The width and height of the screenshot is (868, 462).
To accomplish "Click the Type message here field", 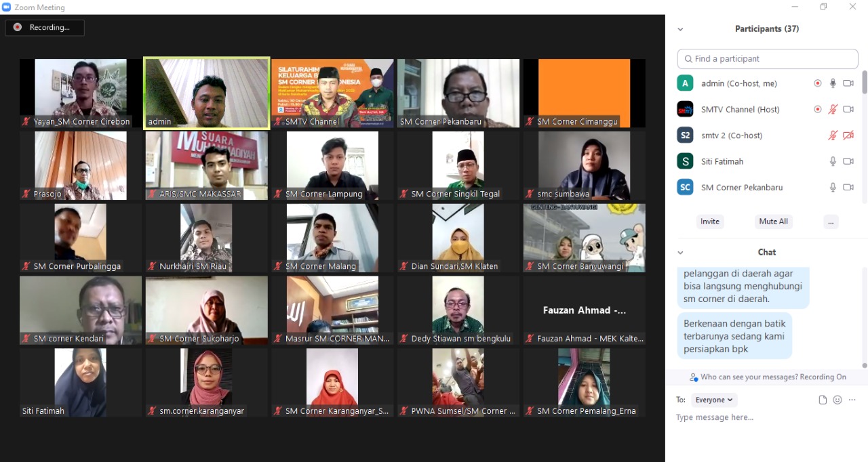I will point(766,417).
